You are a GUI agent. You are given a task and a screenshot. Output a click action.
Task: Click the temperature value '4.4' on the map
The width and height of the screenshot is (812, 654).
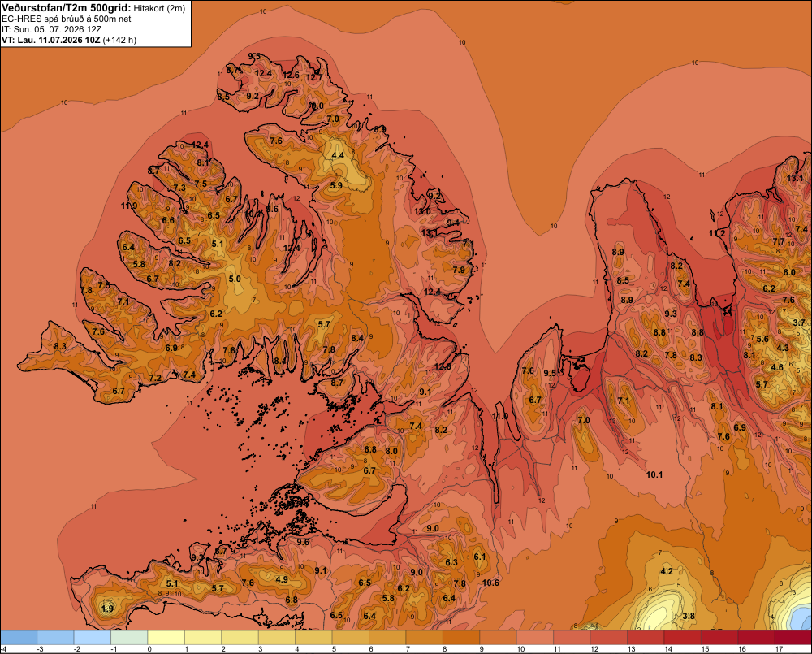(x=338, y=155)
